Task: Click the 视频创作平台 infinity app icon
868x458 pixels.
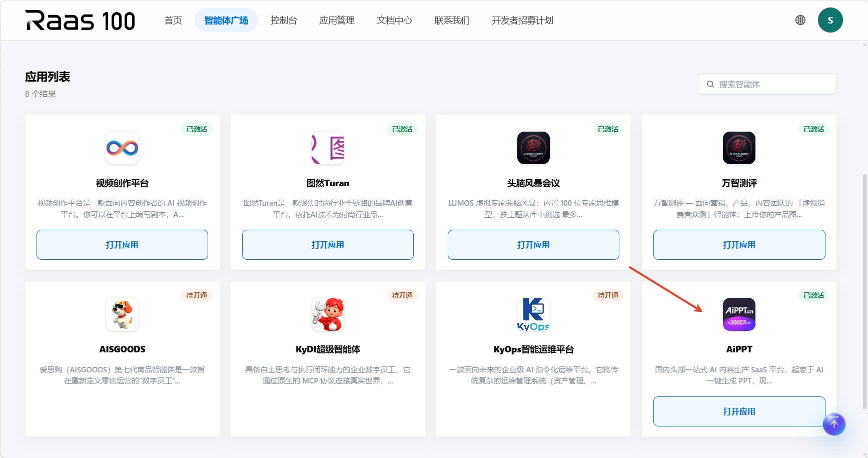Action: point(122,148)
